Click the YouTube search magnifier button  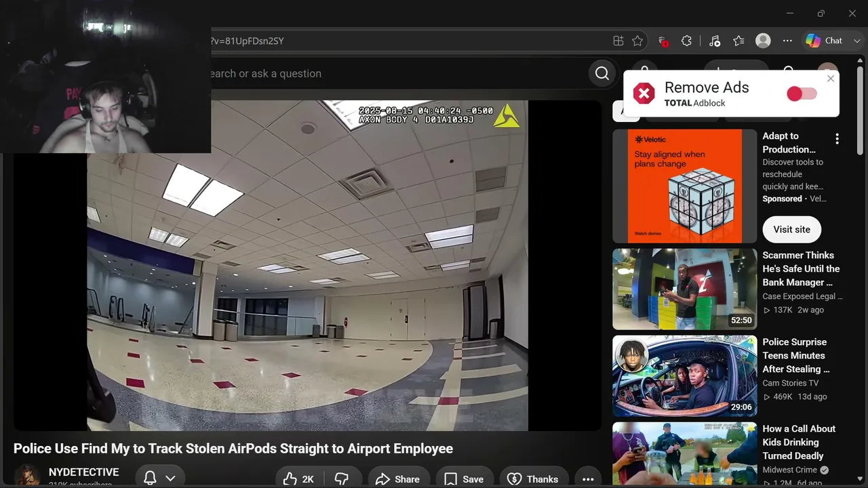[x=602, y=73]
